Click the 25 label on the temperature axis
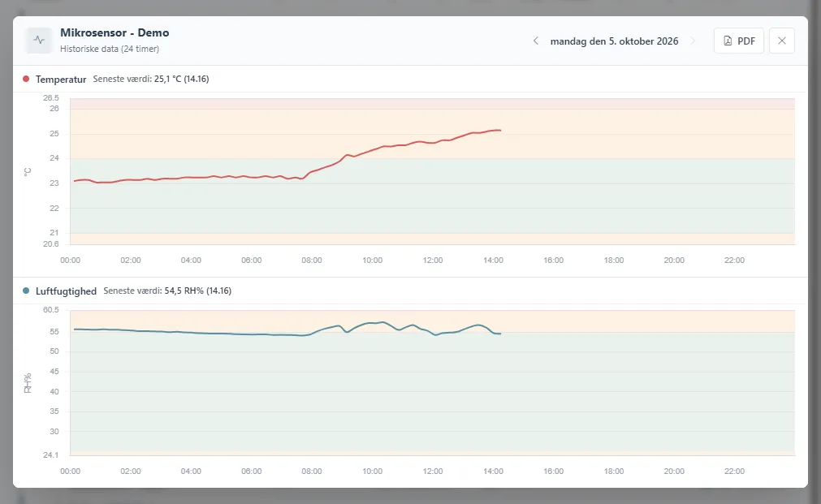This screenshot has width=821, height=504. click(54, 133)
